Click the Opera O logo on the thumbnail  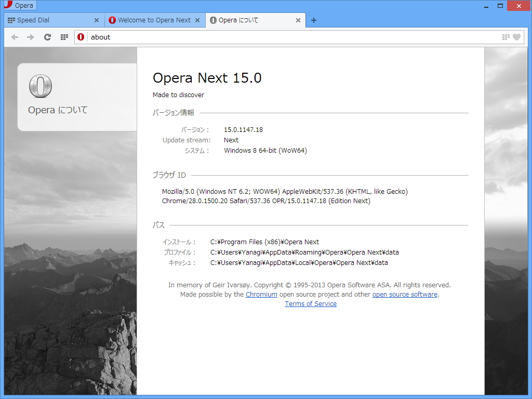[41, 86]
